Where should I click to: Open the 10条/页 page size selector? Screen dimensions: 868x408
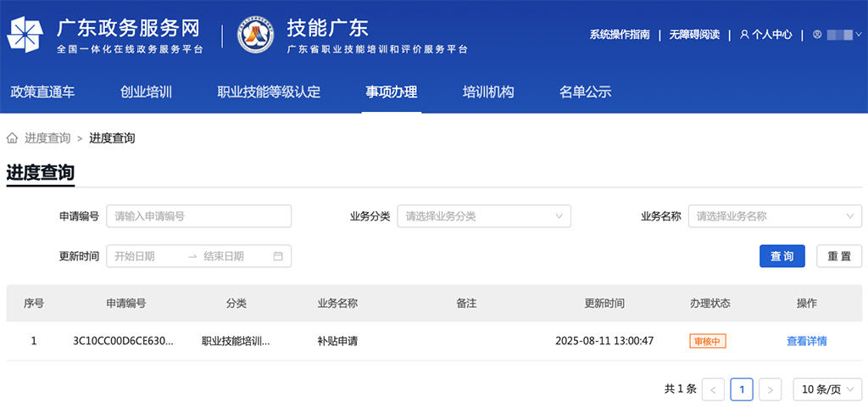pyautogui.click(x=827, y=389)
